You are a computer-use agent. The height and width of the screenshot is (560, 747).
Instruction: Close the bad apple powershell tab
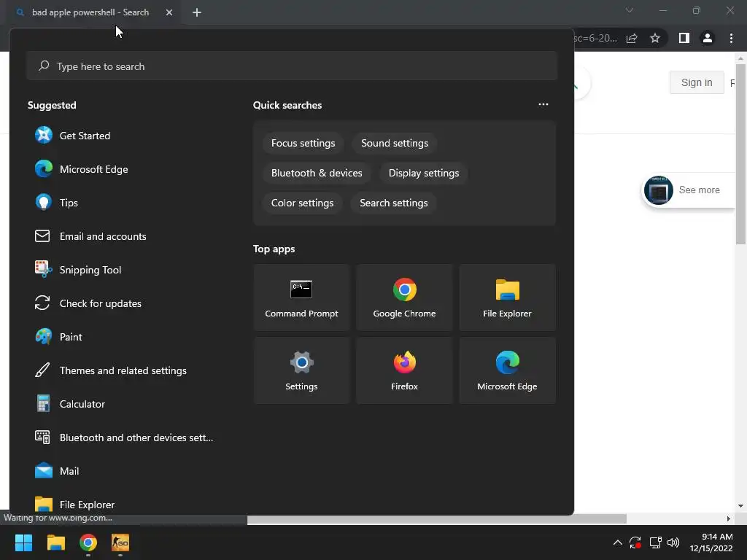click(x=169, y=12)
